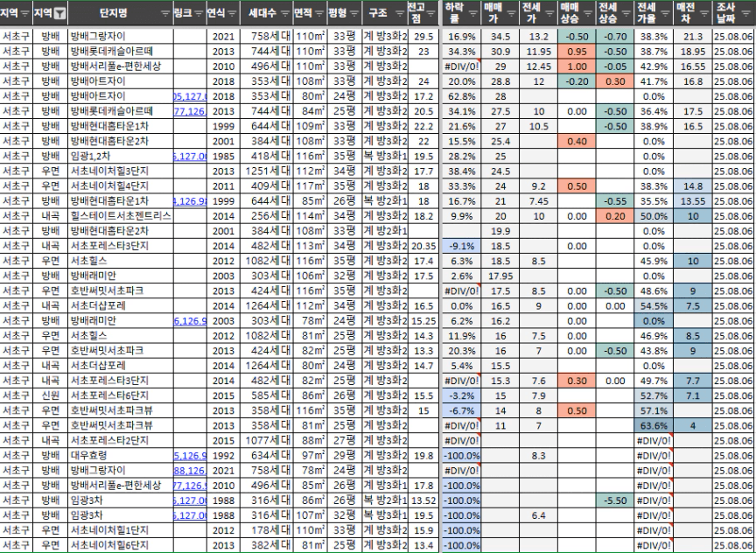
Task: Follow the link in the 방배그랑자이 78㎡ row
Action: click(x=190, y=470)
